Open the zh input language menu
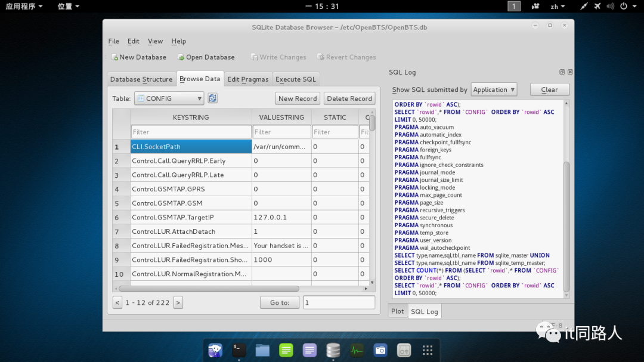The width and height of the screenshot is (644, 362). (558, 6)
